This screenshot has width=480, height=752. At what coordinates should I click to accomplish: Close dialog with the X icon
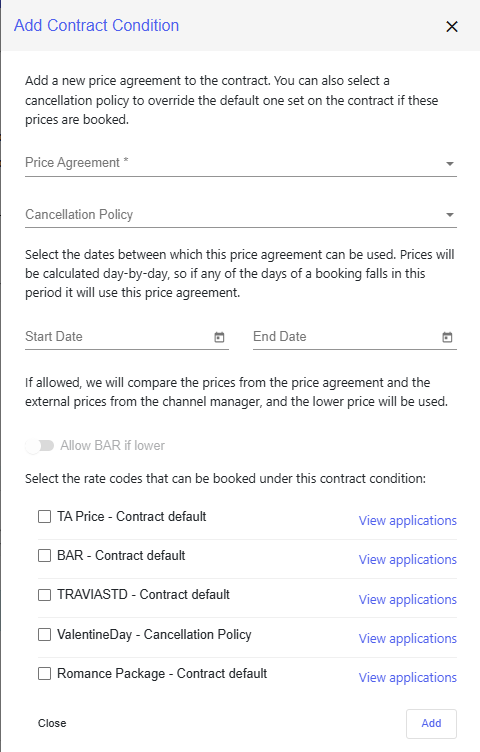click(452, 26)
